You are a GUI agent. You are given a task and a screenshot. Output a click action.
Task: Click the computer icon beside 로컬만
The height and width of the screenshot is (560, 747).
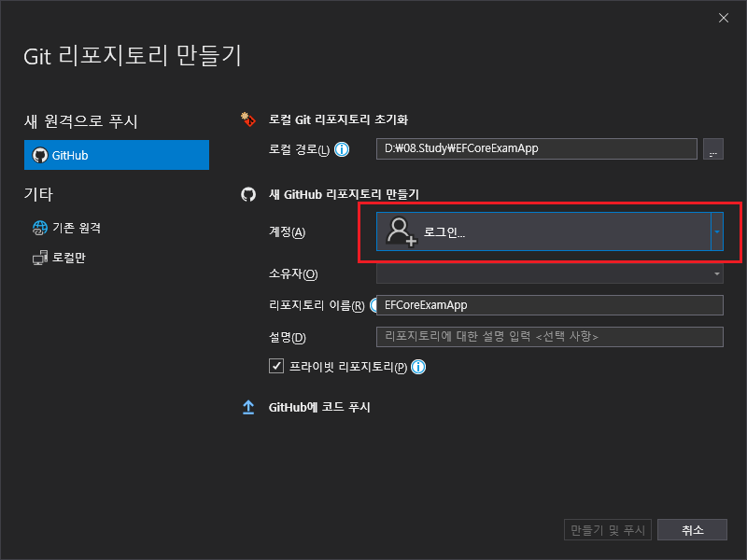[40, 258]
